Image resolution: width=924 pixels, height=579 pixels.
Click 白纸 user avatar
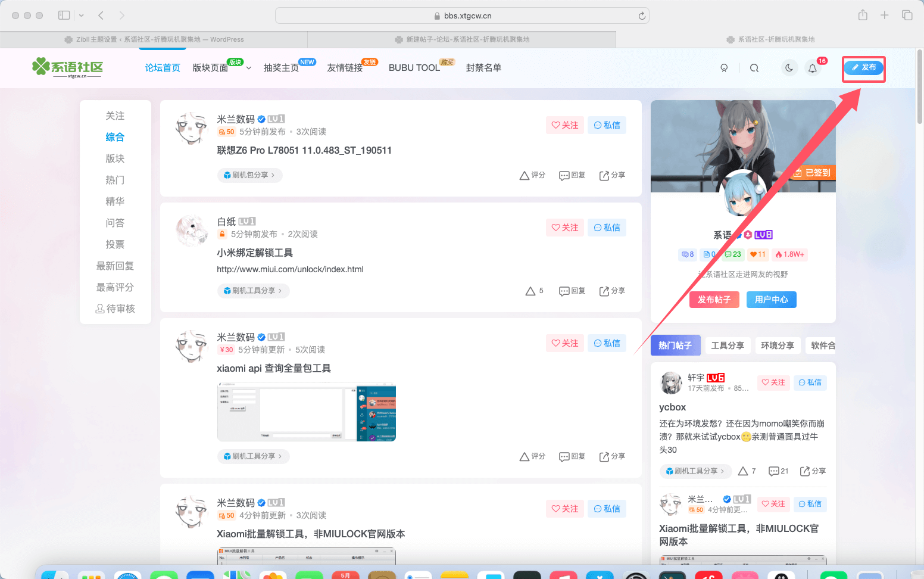[x=191, y=231]
